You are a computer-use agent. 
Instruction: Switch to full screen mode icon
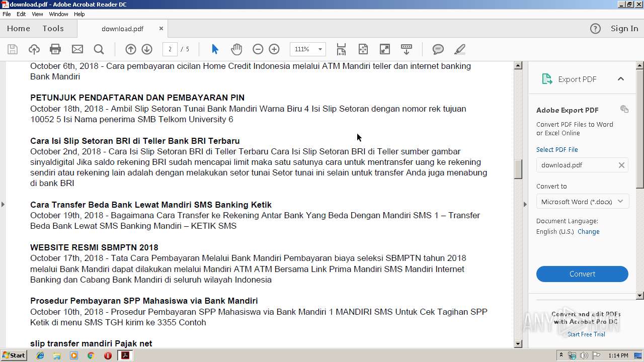pos(384,49)
